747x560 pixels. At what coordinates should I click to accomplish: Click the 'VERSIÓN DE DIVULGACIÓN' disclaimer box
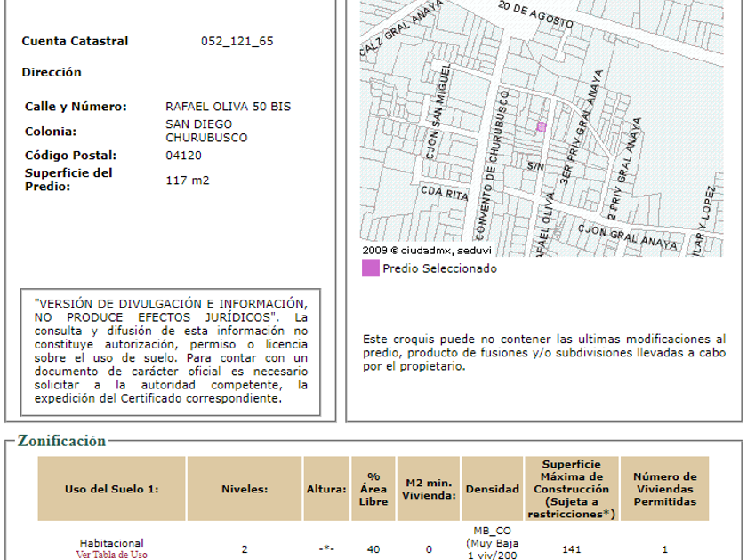click(171, 351)
